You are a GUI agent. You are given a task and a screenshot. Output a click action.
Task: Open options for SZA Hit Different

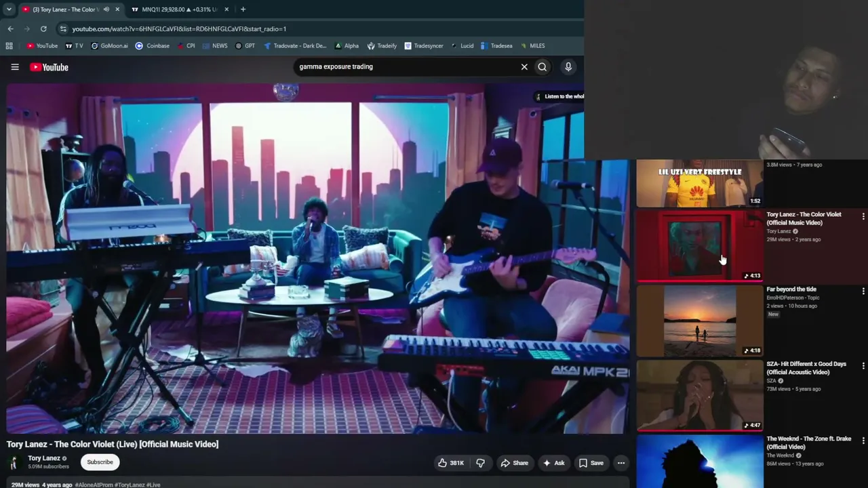(863, 365)
